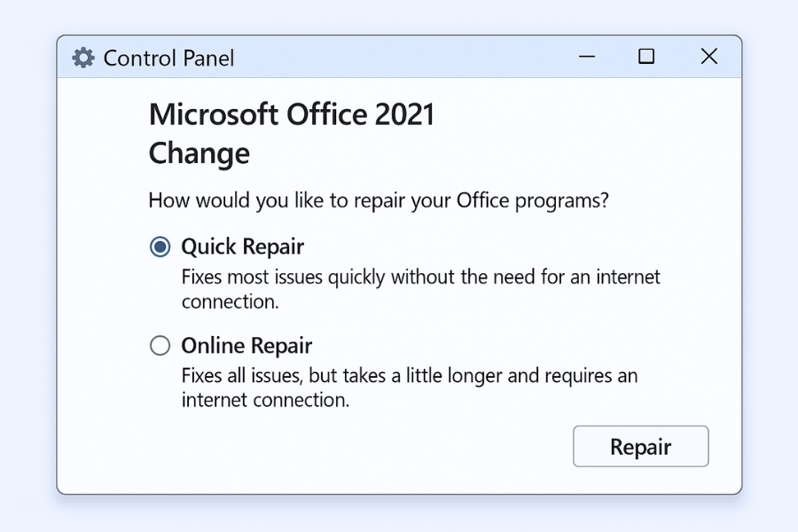Select the Control Panel settings icon
798x532 pixels.
click(x=82, y=57)
